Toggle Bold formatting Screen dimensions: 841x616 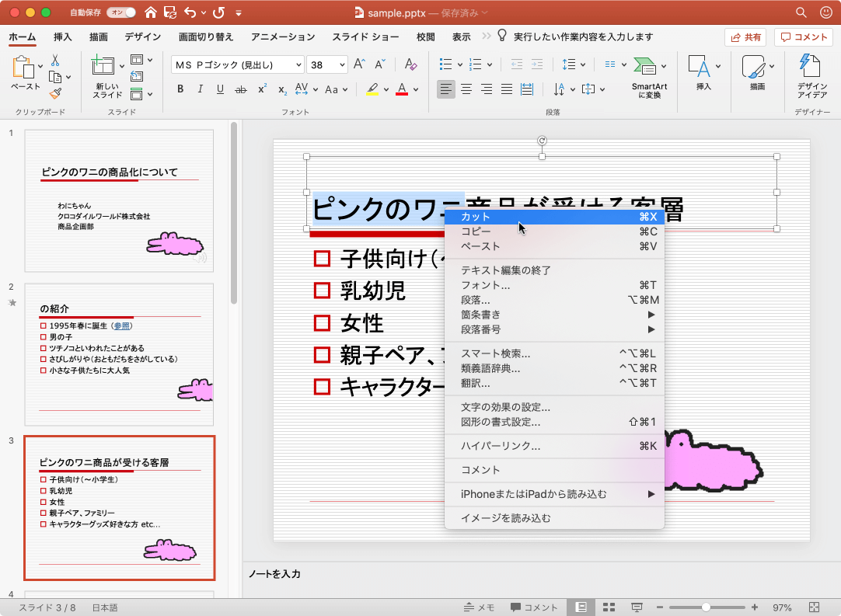click(x=180, y=89)
